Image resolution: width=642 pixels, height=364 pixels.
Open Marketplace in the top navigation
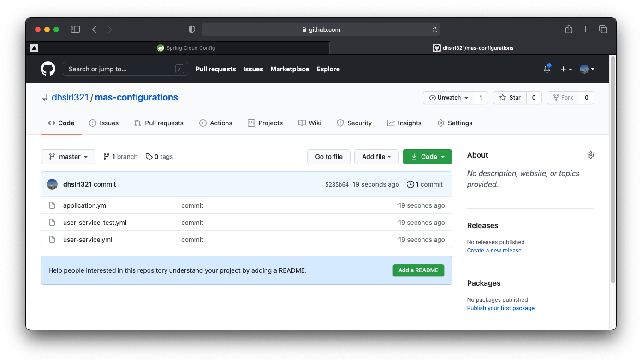(x=290, y=69)
